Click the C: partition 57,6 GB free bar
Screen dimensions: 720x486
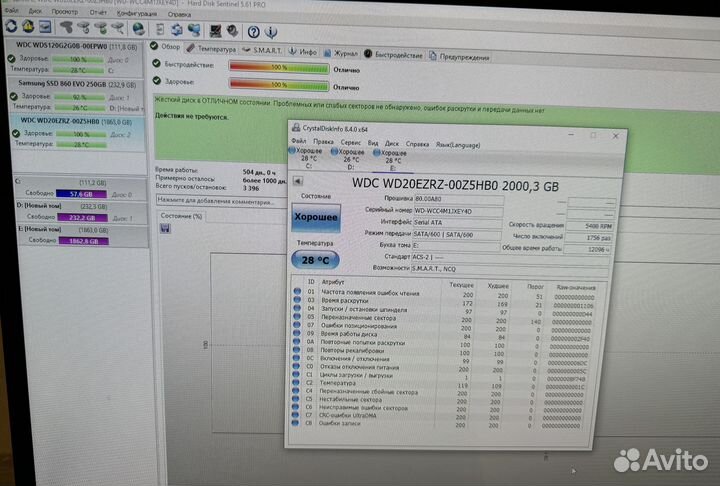point(81,194)
